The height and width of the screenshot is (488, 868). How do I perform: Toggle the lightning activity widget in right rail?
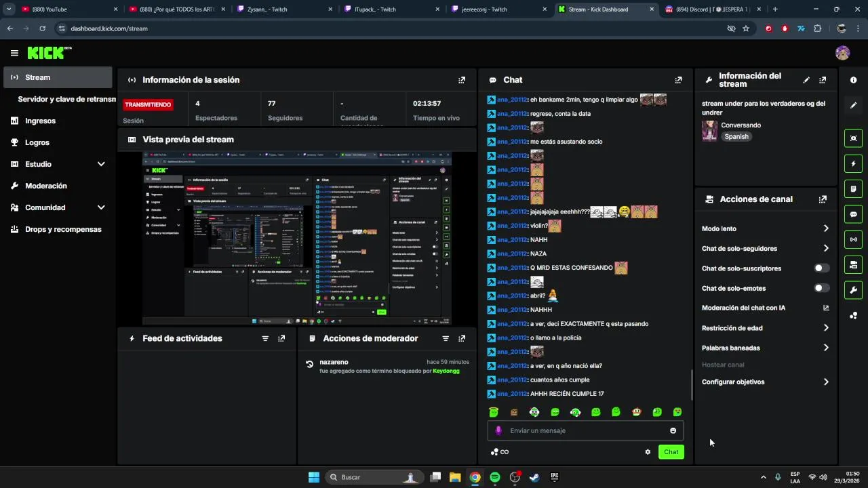pos(853,163)
